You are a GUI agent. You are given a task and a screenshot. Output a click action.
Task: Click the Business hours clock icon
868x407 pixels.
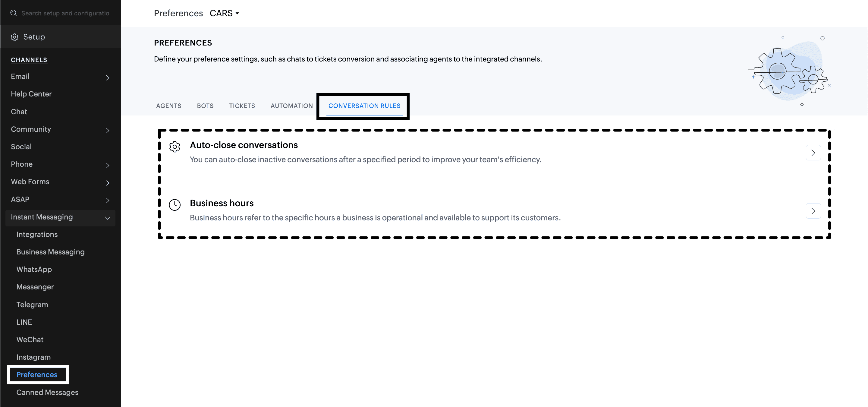point(175,205)
